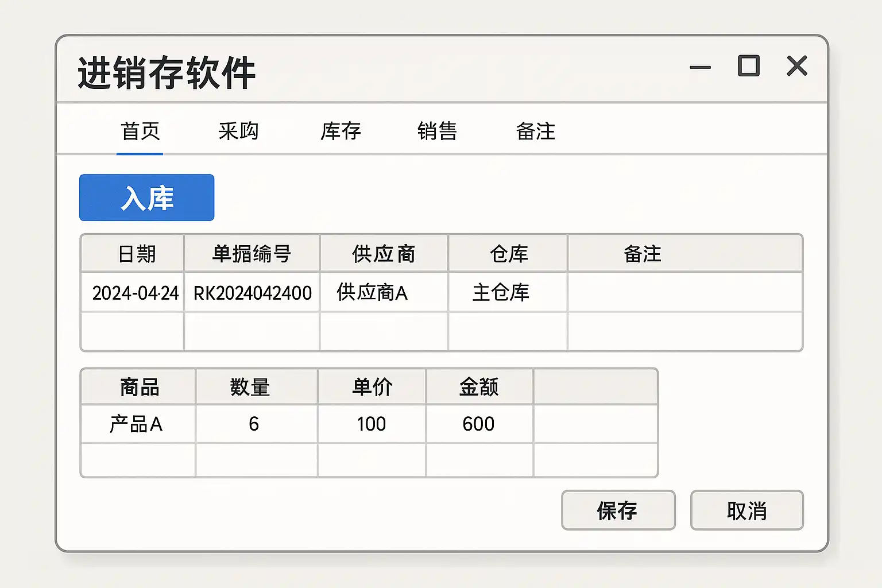Image resolution: width=882 pixels, height=588 pixels.
Task: Select the unit price cell 100
Action: click(372, 424)
